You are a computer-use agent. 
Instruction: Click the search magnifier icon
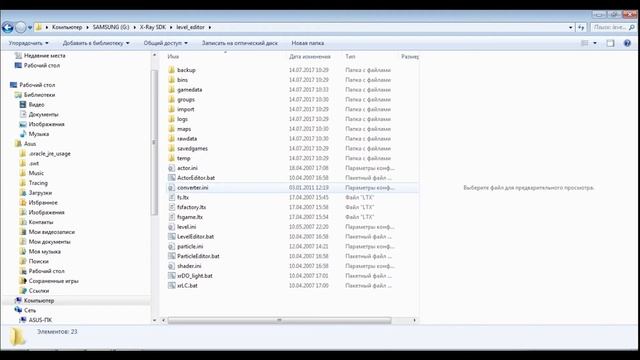(632, 27)
